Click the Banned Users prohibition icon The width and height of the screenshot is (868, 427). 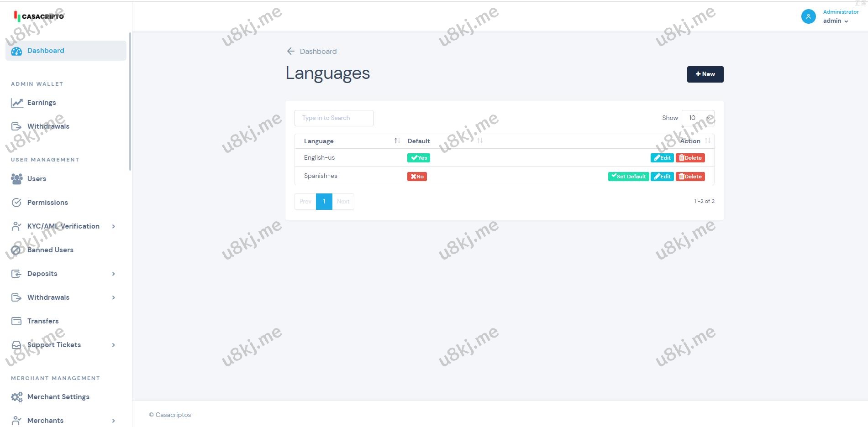pyautogui.click(x=16, y=250)
